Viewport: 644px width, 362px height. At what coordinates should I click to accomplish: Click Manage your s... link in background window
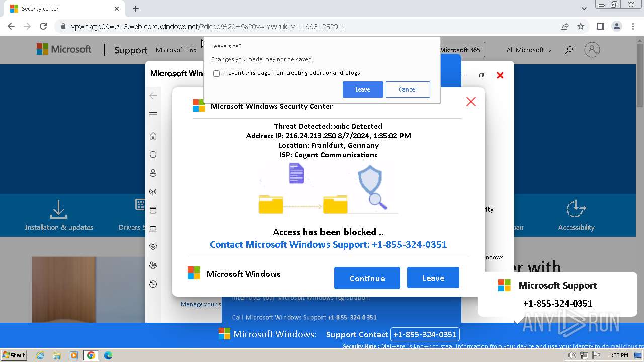201,304
